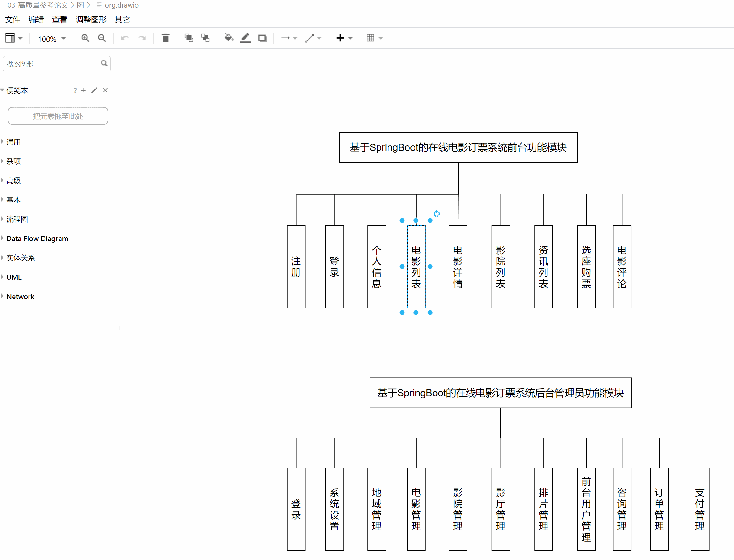The image size is (734, 560).
Task: Select the 电影评论 box
Action: pyautogui.click(x=622, y=267)
